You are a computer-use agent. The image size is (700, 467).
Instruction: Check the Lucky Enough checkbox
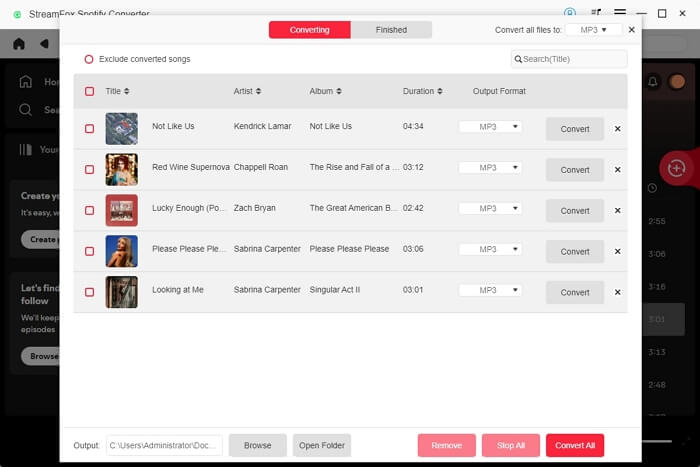click(89, 210)
